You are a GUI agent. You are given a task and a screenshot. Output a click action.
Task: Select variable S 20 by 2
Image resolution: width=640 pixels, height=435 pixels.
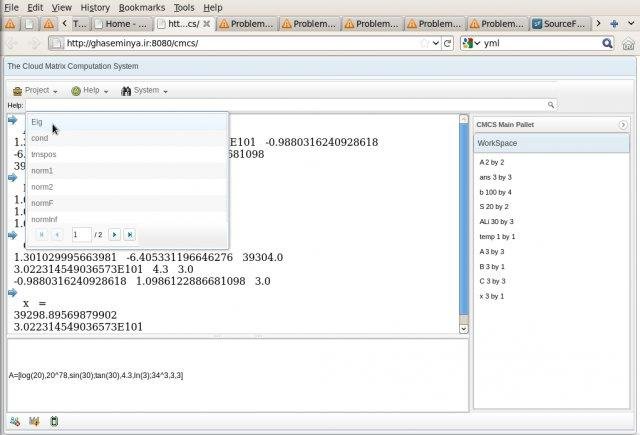point(494,207)
